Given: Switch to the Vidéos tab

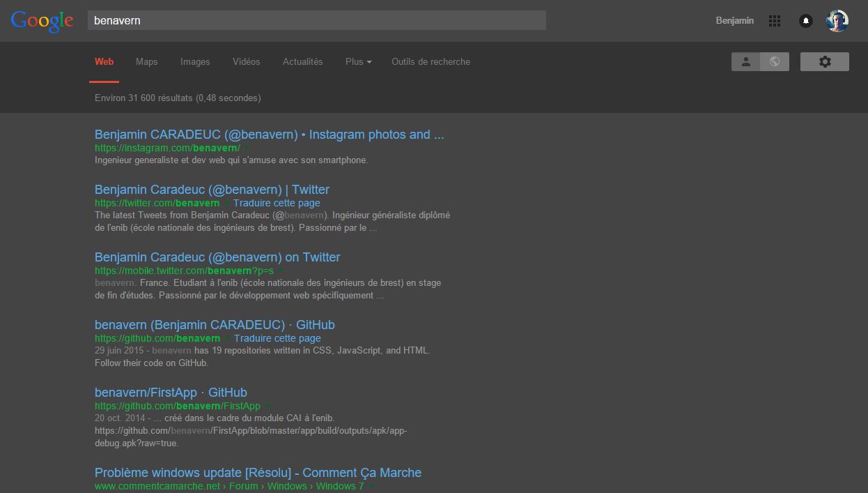Looking at the screenshot, I should click(247, 61).
